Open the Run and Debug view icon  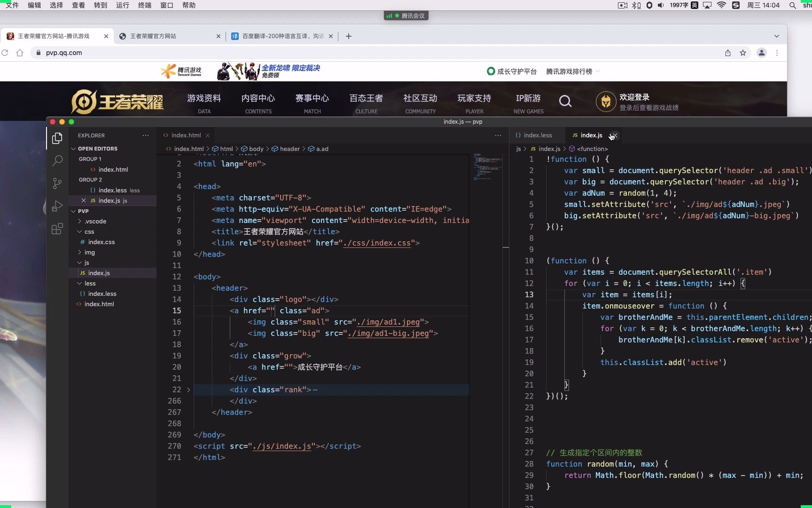coord(57,206)
